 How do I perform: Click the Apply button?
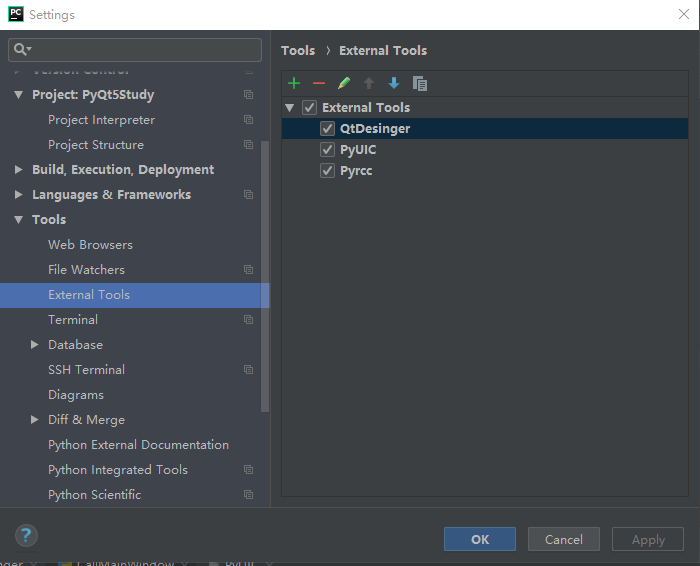click(x=648, y=539)
